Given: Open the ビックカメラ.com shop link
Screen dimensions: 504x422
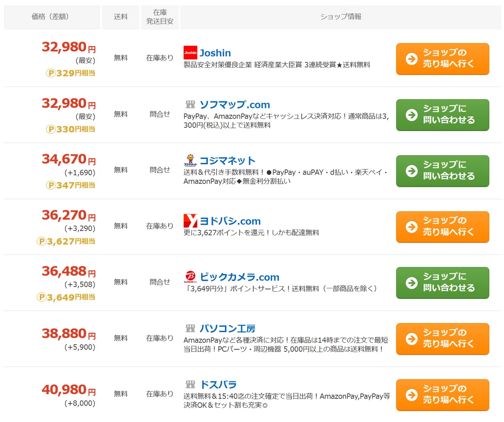Looking at the screenshot, I should (239, 277).
